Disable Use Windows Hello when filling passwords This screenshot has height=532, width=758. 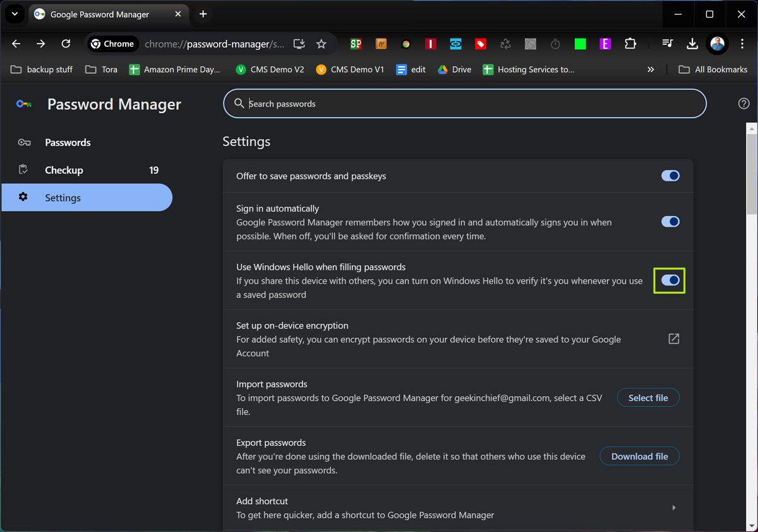click(x=669, y=280)
